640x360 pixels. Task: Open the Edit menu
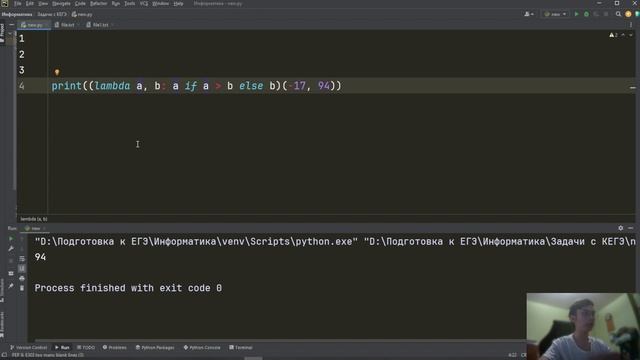pyautogui.click(x=30, y=4)
